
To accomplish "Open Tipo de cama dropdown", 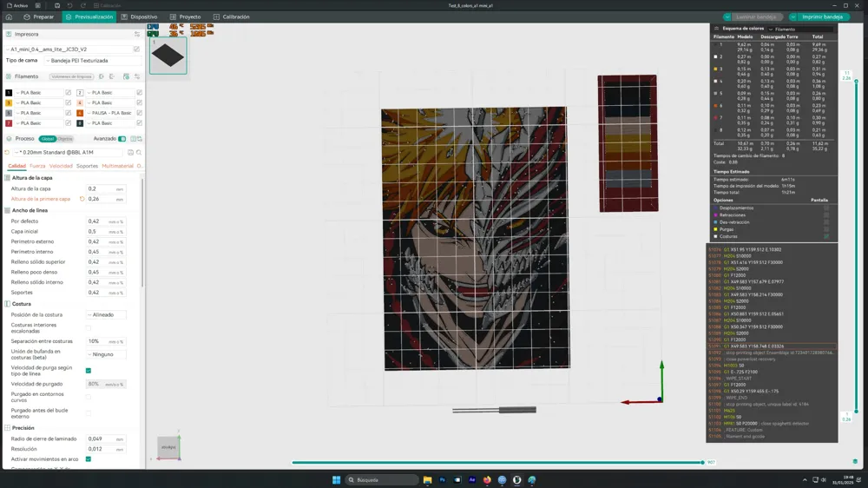I will (91, 61).
